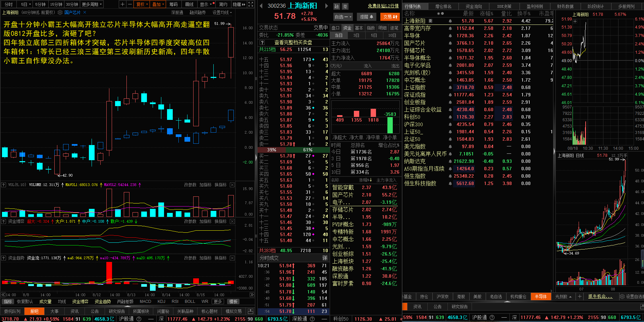Image resolution: width=644 pixels, height=322 pixels.
Task: Jump chart timeline left with double-arrow icon
Action: click(3, 294)
